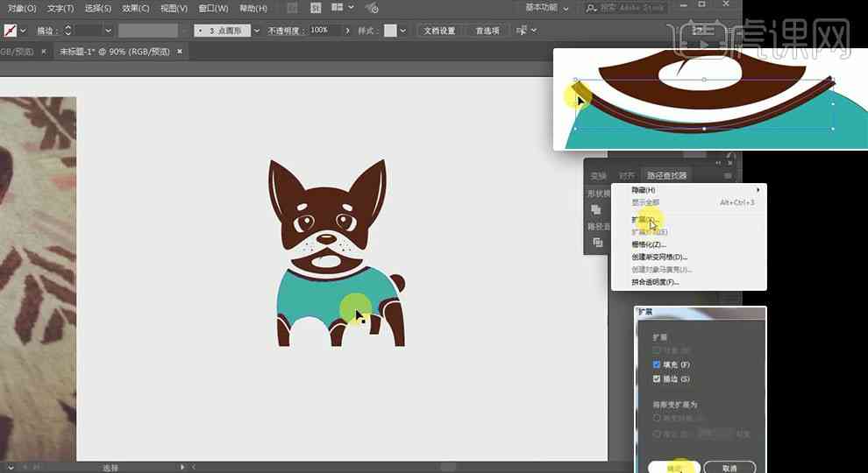Click the arrange documents icon
The height and width of the screenshot is (473, 868).
337,8
